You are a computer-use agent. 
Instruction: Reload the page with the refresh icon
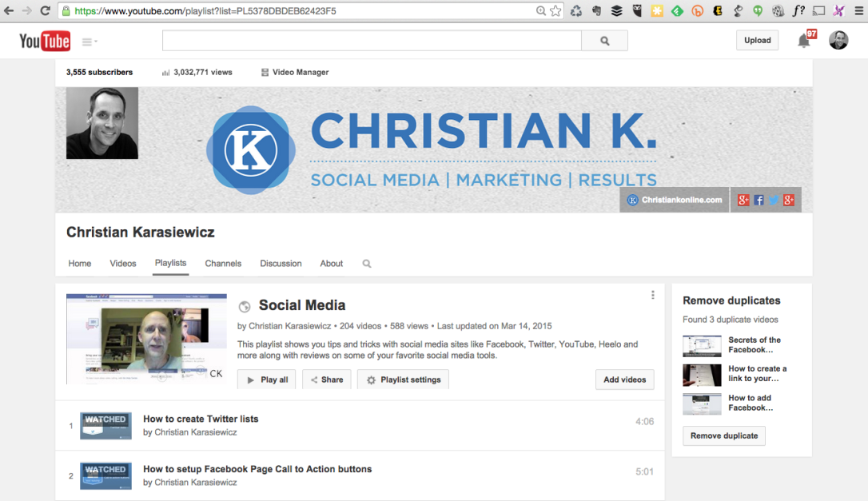[46, 10]
